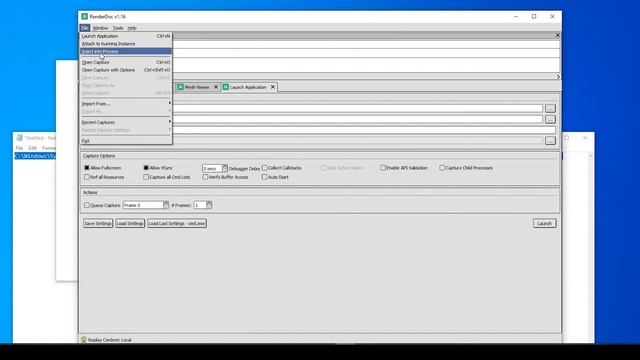Check Ref all Resources
Viewport: 640px width, 360px height.
pyautogui.click(x=87, y=177)
